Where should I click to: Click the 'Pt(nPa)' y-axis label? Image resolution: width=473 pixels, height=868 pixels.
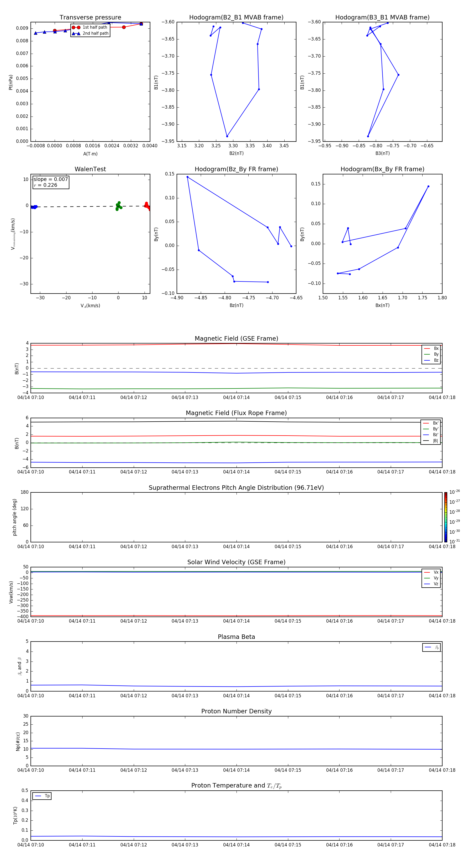[x=11, y=82]
